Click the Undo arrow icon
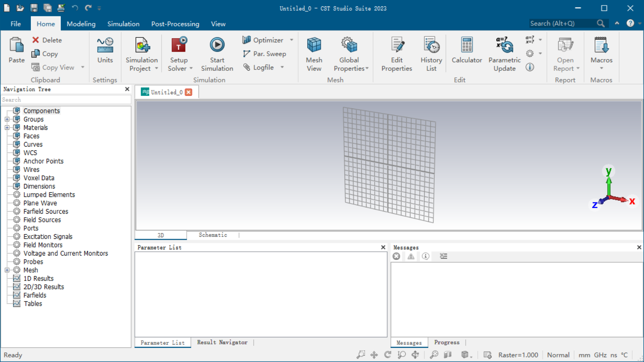This screenshot has width=644, height=362. [75, 8]
